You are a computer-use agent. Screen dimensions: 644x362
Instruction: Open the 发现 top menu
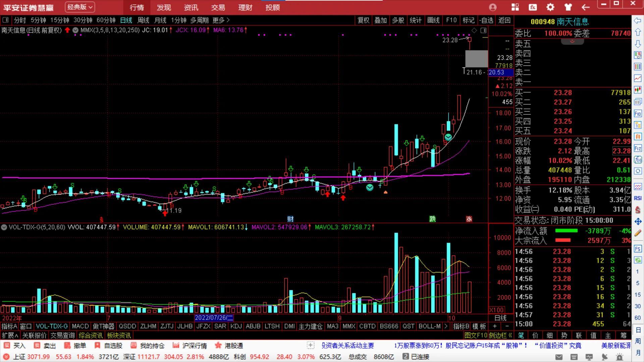point(164,7)
